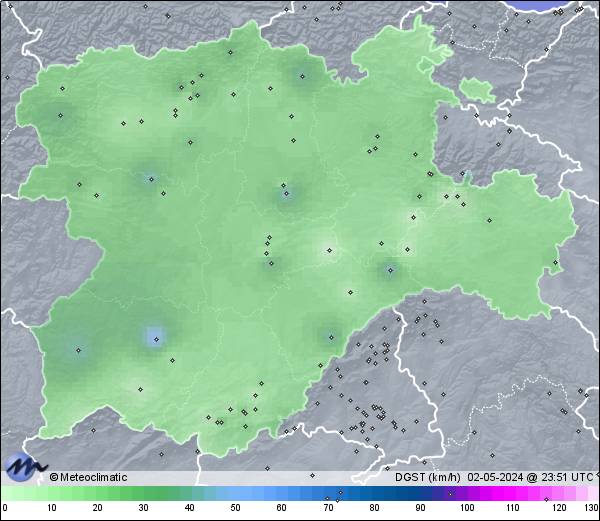Click the scale value 50
600x521 pixels.
(x=235, y=508)
